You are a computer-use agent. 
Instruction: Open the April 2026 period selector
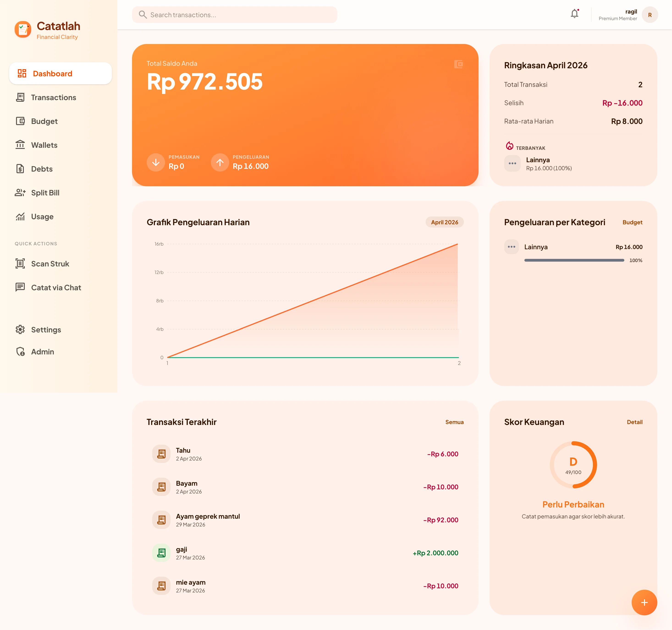444,222
